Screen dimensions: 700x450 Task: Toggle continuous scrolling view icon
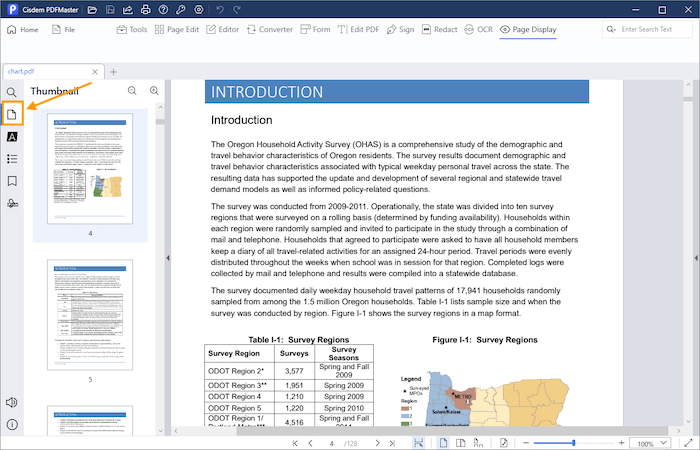point(478,443)
